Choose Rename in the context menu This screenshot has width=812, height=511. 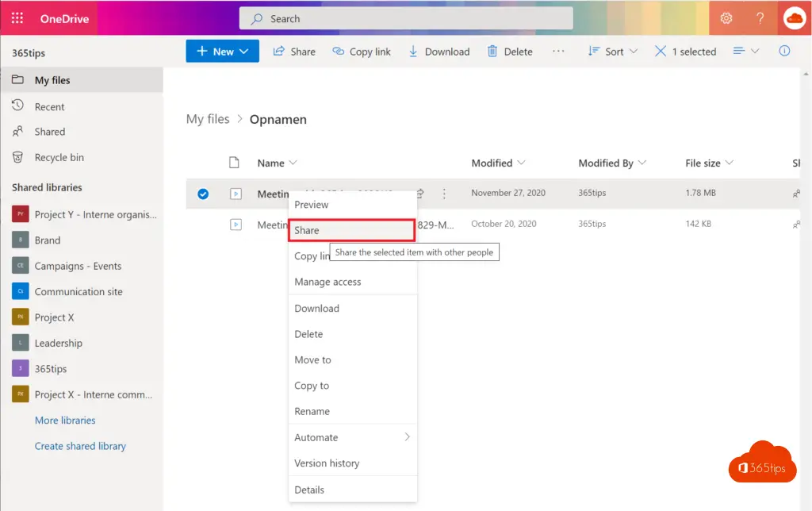pos(353,411)
